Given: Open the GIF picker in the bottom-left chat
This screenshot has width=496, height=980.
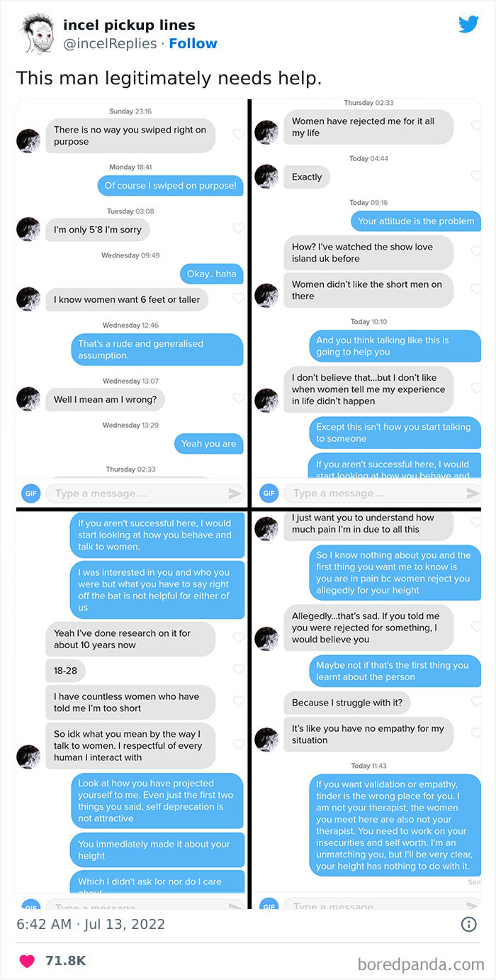Looking at the screenshot, I should point(30,906).
